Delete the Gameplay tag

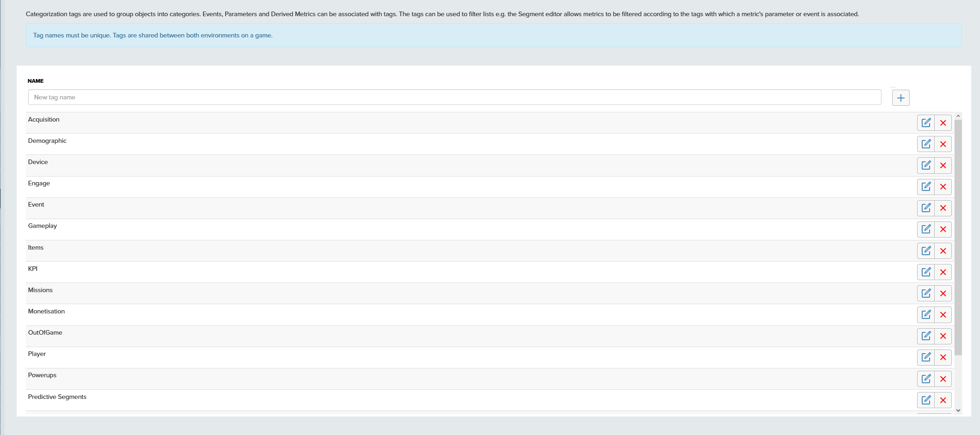pyautogui.click(x=943, y=229)
